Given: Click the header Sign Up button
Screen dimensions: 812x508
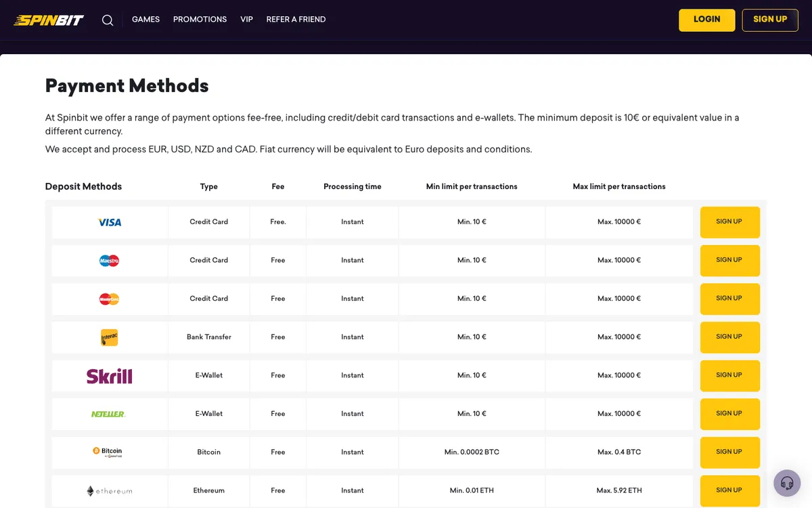Looking at the screenshot, I should [x=770, y=20].
